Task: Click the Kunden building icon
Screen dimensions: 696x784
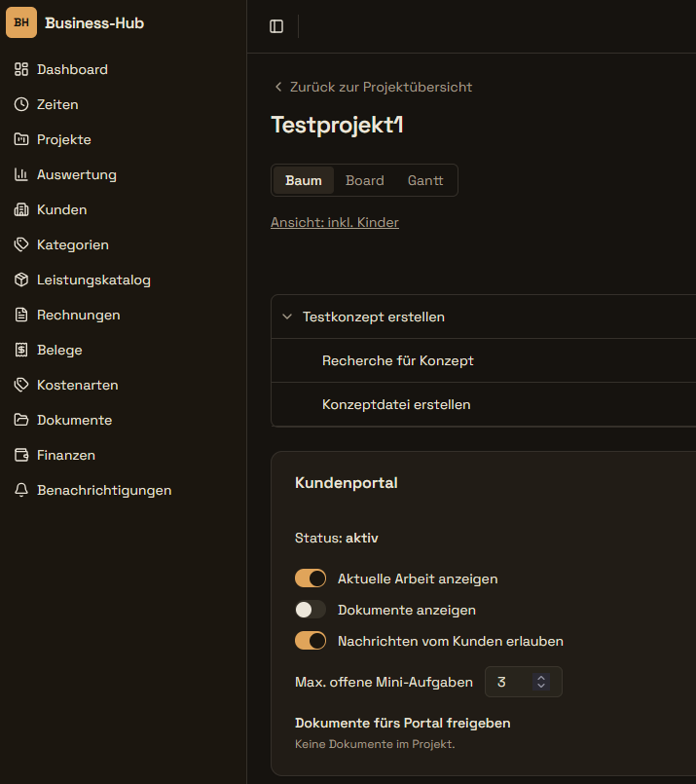Action: (x=21, y=209)
